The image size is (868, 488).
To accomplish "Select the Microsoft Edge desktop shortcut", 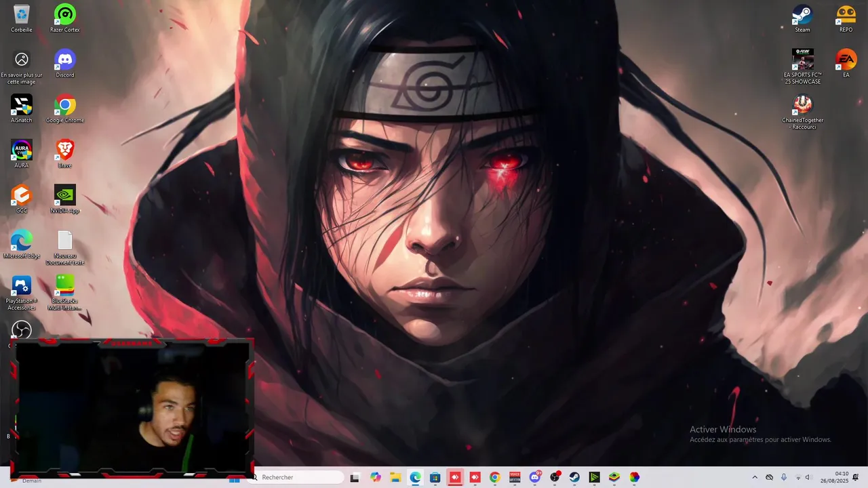I will coord(22,244).
